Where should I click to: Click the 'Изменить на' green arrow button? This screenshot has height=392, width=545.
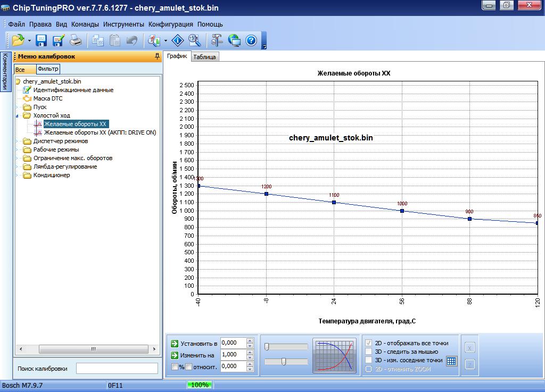pyautogui.click(x=175, y=355)
